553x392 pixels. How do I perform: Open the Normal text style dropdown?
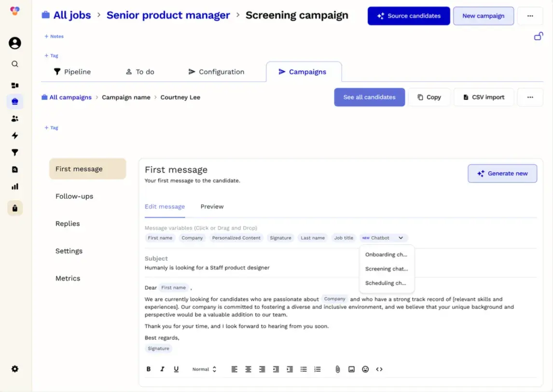tap(204, 369)
